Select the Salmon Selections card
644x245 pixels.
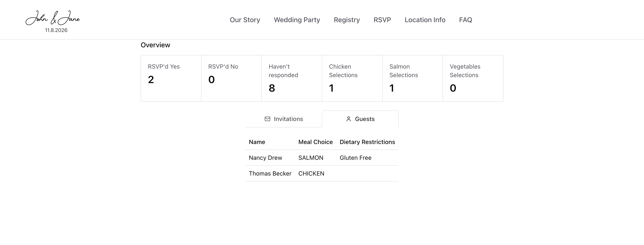(412, 78)
